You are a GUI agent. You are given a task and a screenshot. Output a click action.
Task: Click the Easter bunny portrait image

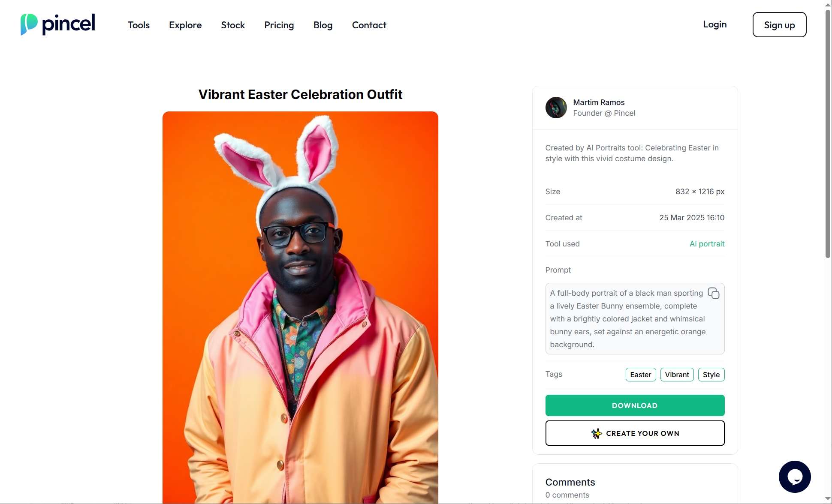pos(300,307)
